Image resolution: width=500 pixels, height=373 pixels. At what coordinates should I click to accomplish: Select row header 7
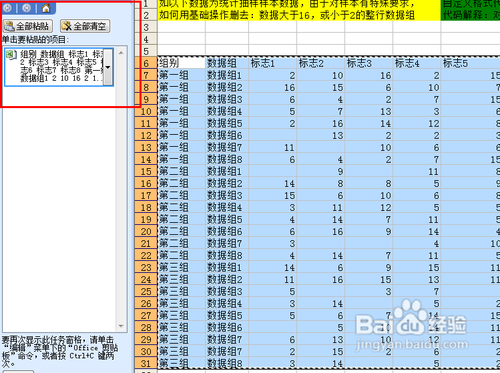pyautogui.click(x=146, y=75)
